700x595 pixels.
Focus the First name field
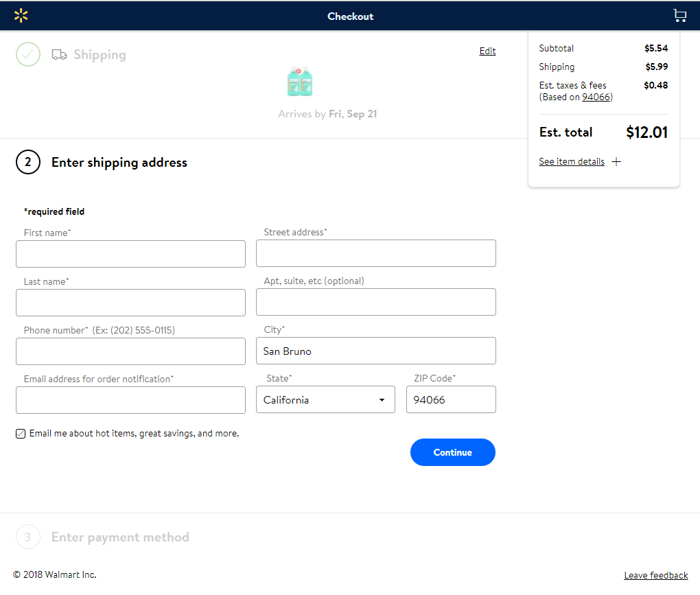130,254
